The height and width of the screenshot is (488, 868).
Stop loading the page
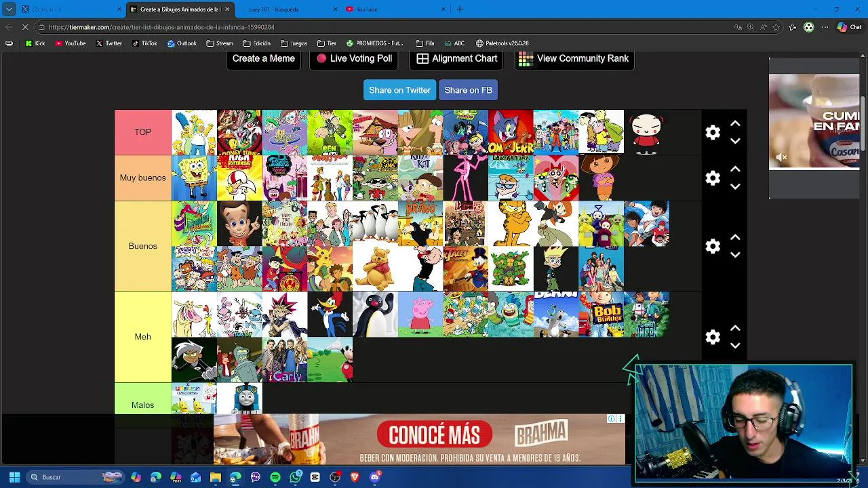tap(25, 27)
